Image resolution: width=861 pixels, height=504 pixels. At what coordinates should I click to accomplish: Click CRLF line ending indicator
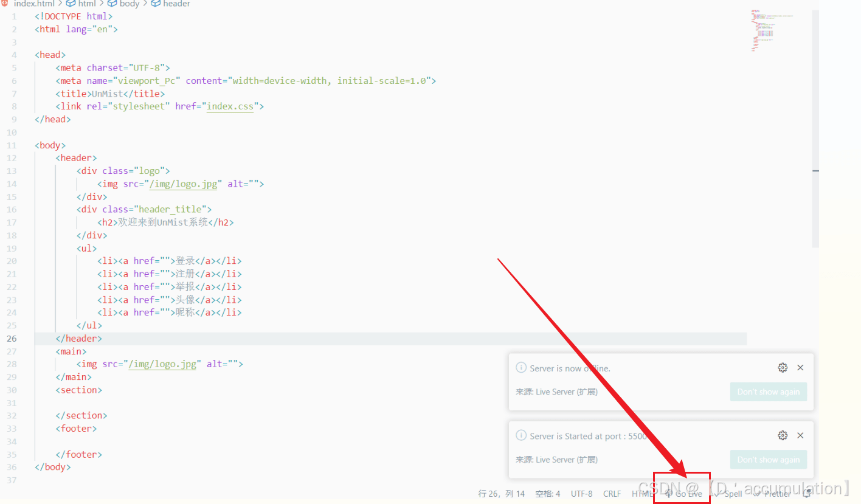[x=612, y=494]
